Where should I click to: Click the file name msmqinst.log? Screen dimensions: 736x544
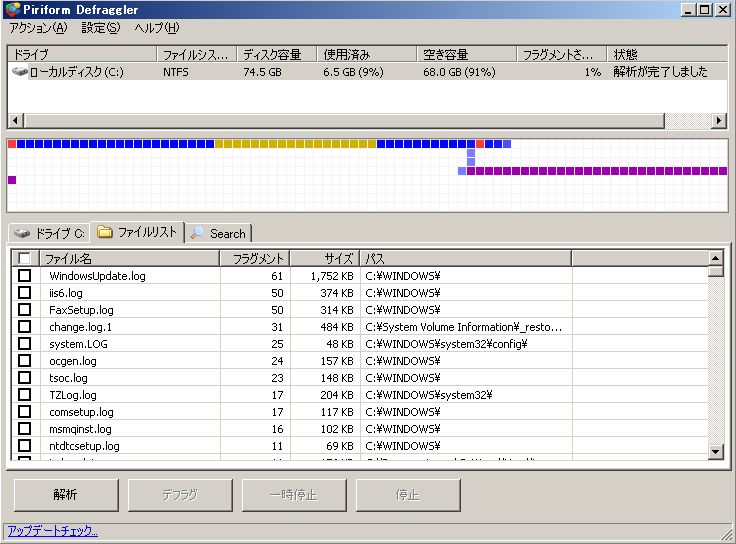[80, 429]
